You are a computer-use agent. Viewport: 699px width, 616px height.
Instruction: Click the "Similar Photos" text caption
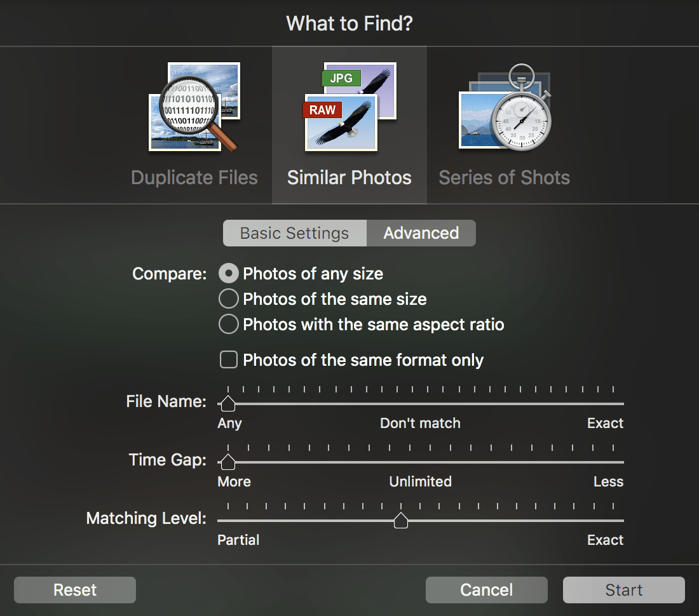coord(349,177)
